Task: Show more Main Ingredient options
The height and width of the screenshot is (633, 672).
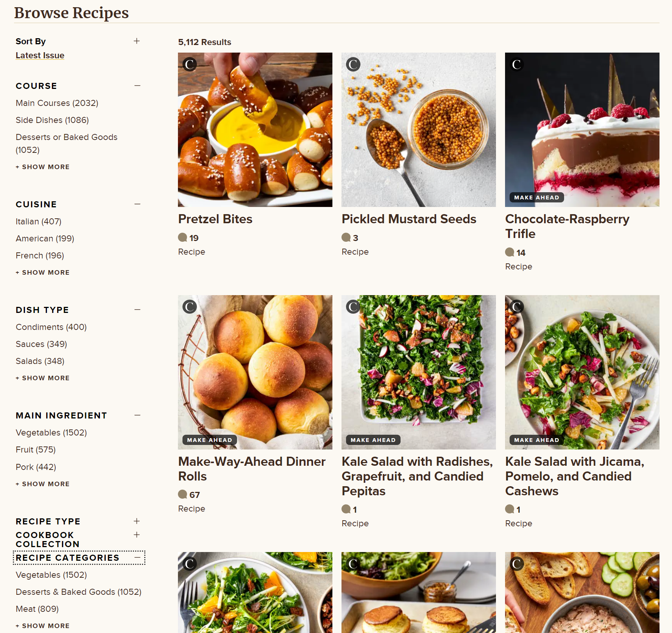Action: click(x=42, y=484)
